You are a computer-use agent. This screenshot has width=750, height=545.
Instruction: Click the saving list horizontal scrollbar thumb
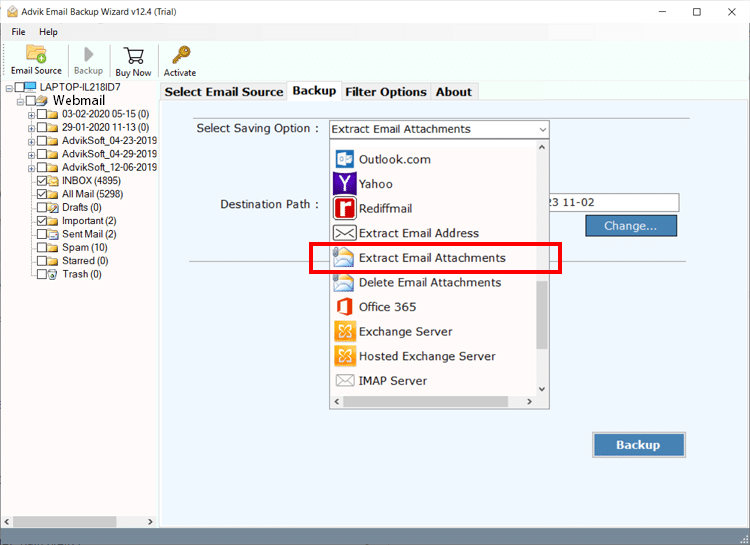425,401
